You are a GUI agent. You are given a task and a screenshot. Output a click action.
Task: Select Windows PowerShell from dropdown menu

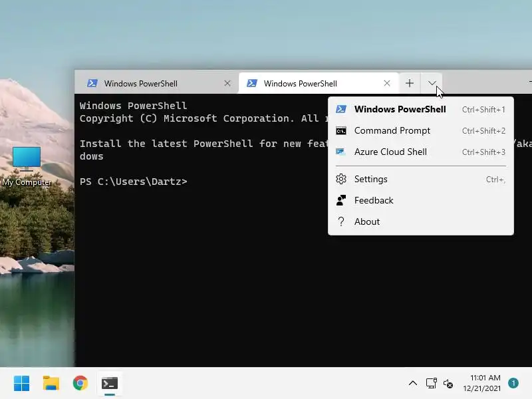(x=421, y=109)
